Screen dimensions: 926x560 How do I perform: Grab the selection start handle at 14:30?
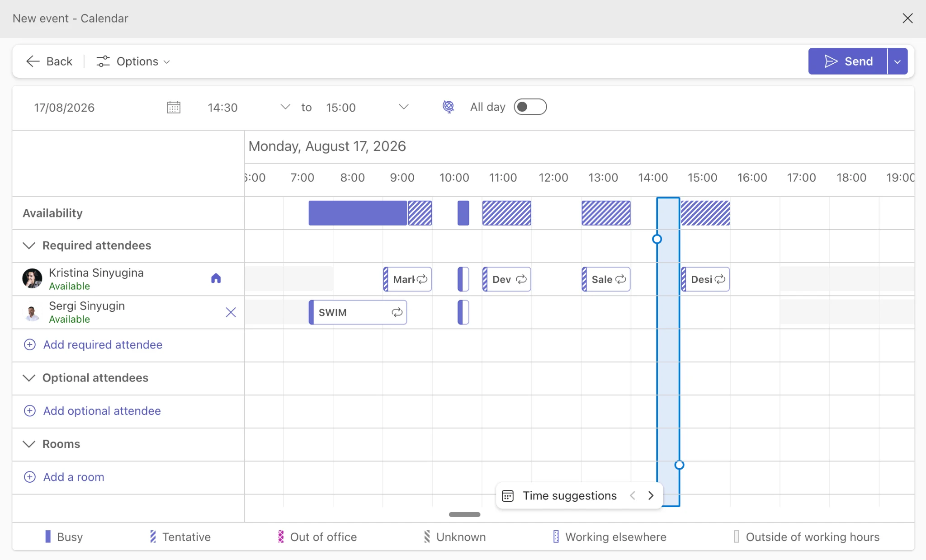657,239
